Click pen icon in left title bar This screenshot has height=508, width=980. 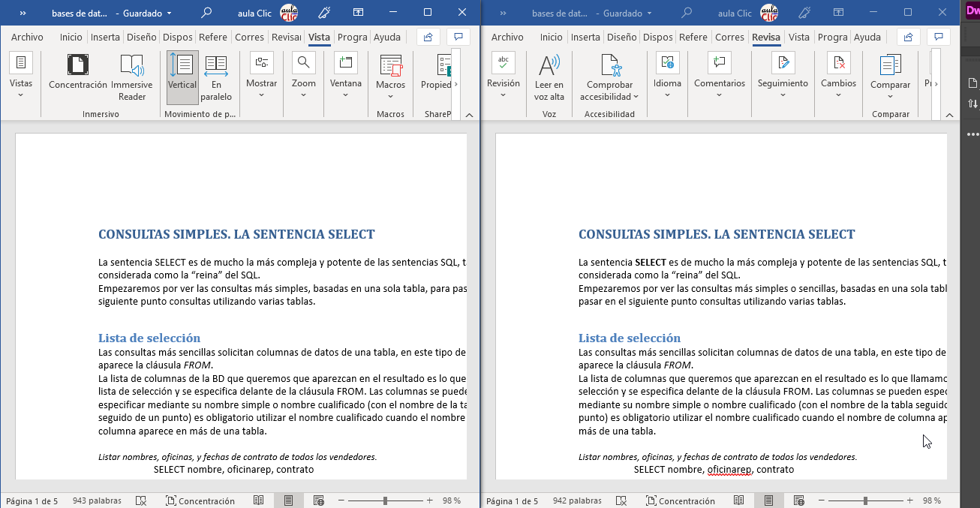(x=325, y=13)
